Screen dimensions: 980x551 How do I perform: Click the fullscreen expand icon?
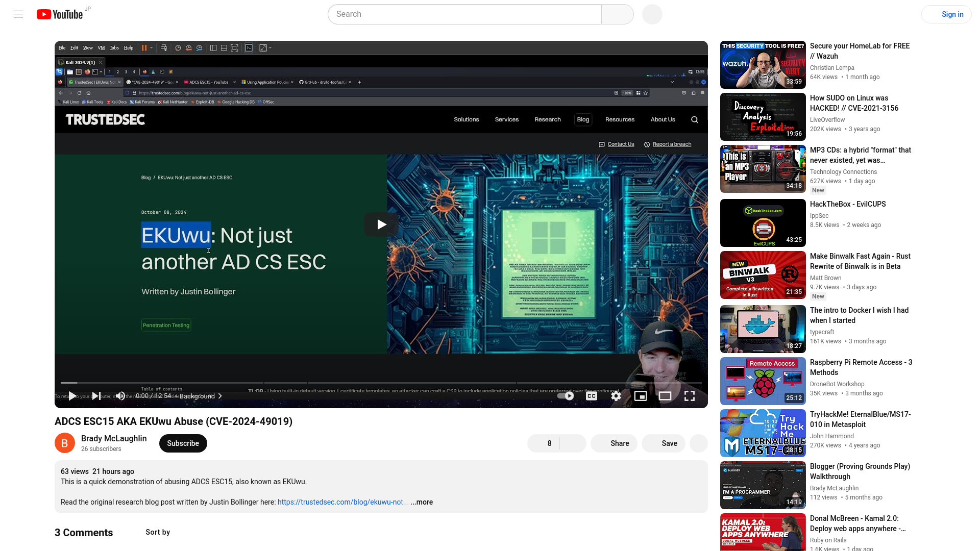pos(689,395)
